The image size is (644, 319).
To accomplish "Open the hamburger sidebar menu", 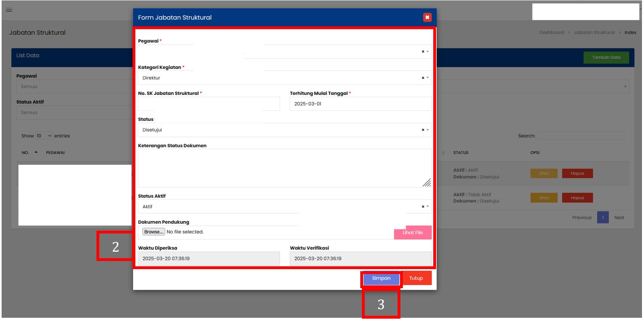I will pyautogui.click(x=9, y=10).
